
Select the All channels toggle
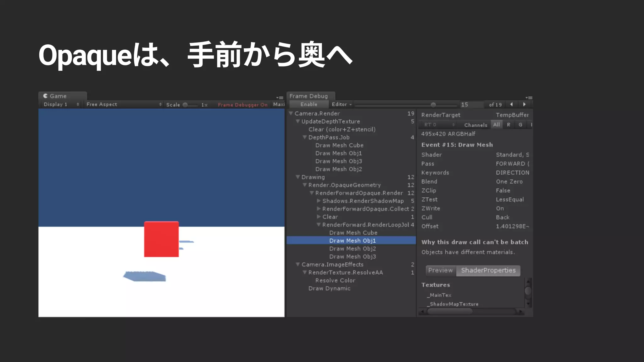[497, 125]
